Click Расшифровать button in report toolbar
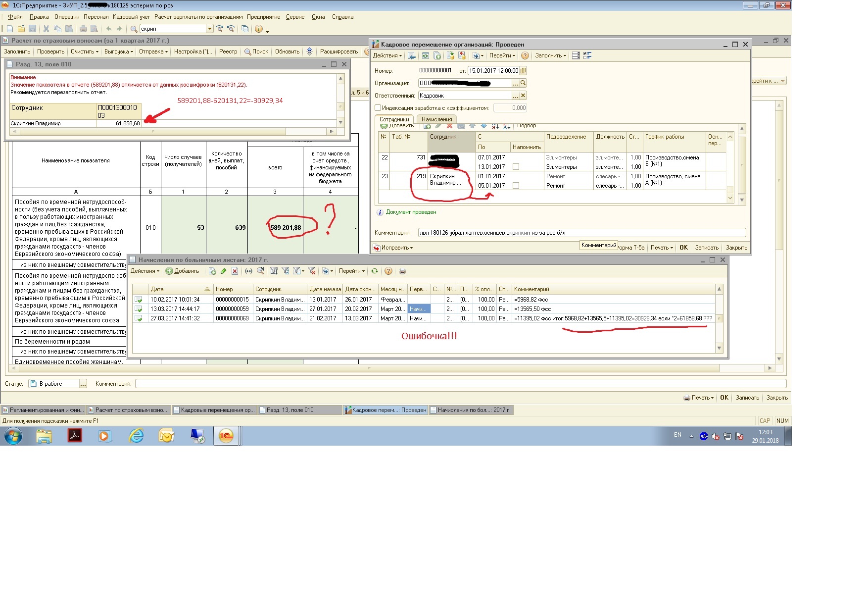 338,51
